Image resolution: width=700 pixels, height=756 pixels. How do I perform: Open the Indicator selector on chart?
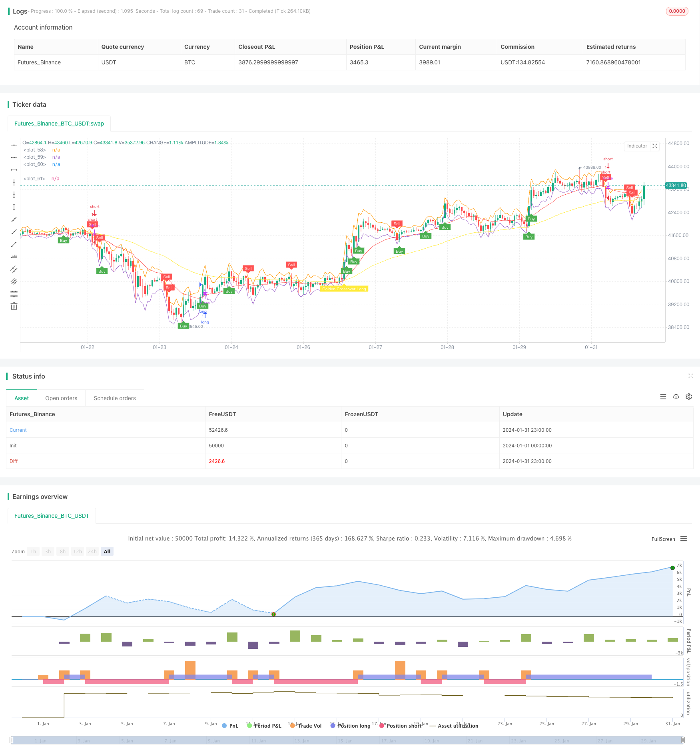pyautogui.click(x=637, y=146)
